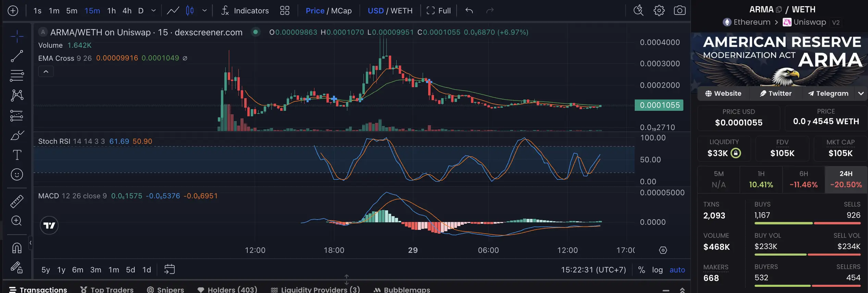Take a chart snapshot with camera
The image size is (868, 293).
tap(680, 11)
